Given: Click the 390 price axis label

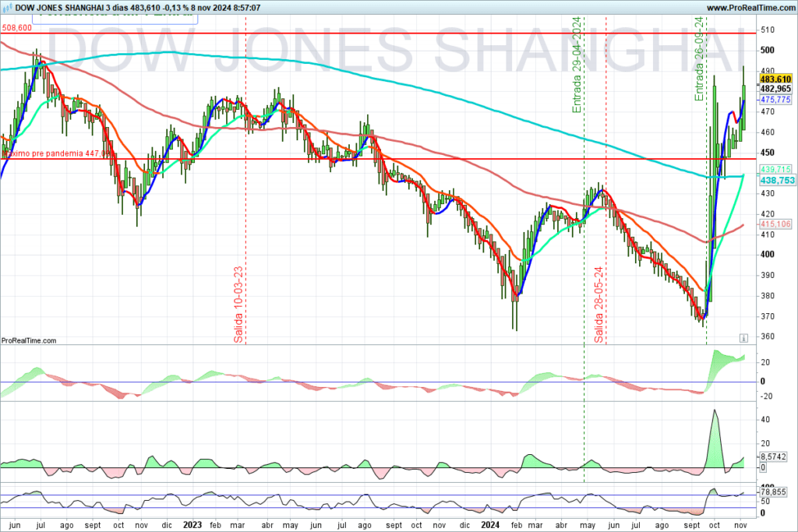Looking at the screenshot, I should point(768,275).
